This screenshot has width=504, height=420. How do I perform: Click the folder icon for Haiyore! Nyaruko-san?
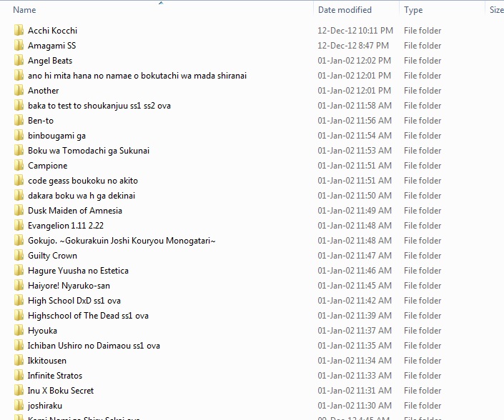[19, 286]
